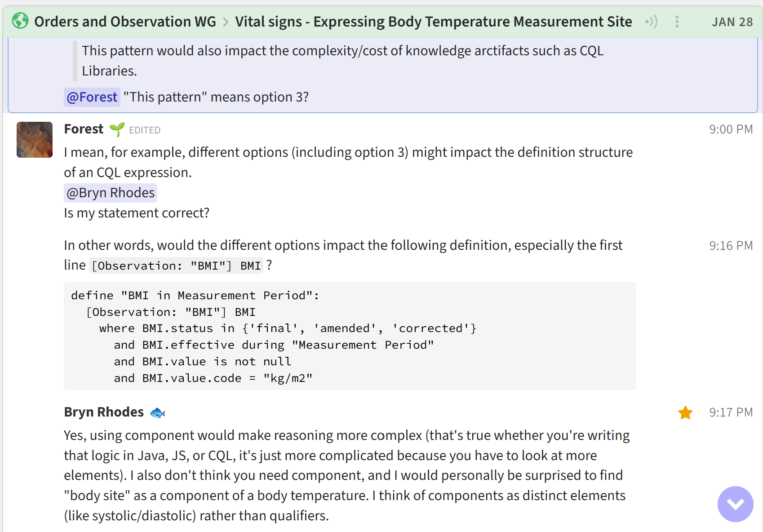This screenshot has height=532, width=763.
Task: Unstar Bryn Rhodes' message using the star
Action: click(685, 412)
